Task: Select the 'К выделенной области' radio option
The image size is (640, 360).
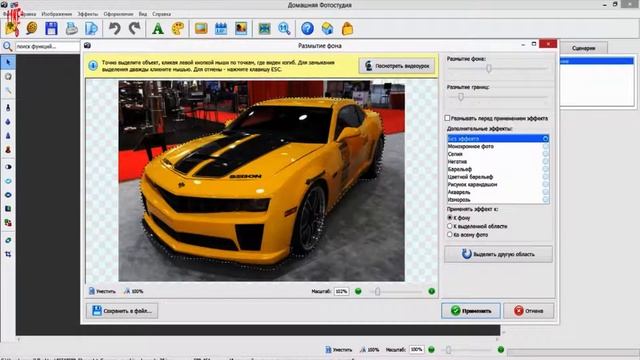Action: coord(450,226)
